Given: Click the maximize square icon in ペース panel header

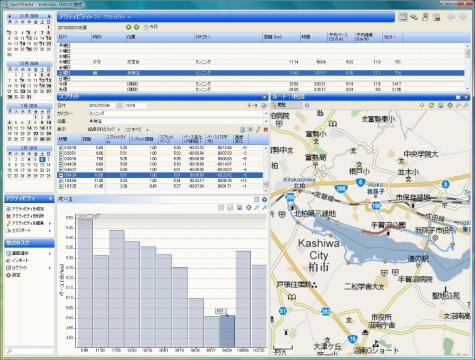Looking at the screenshot, I should point(256,199).
